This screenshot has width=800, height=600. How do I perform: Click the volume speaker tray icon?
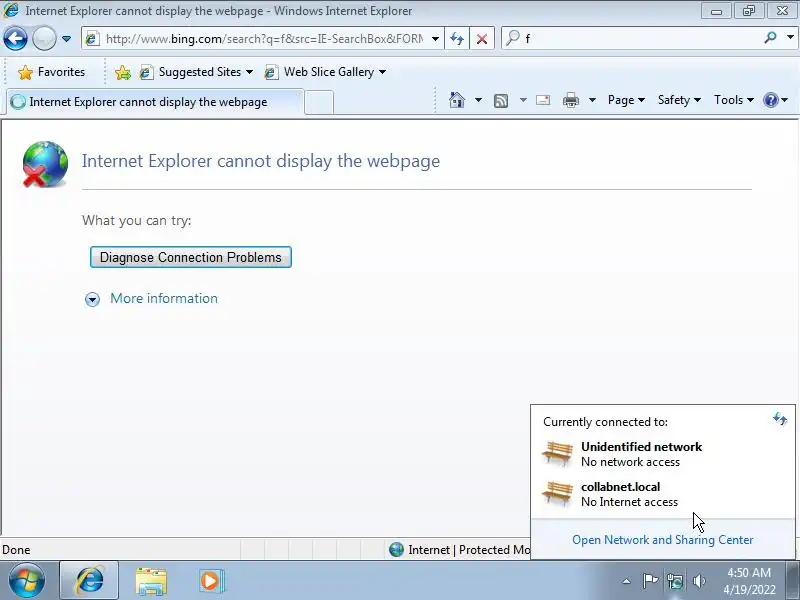tap(699, 581)
